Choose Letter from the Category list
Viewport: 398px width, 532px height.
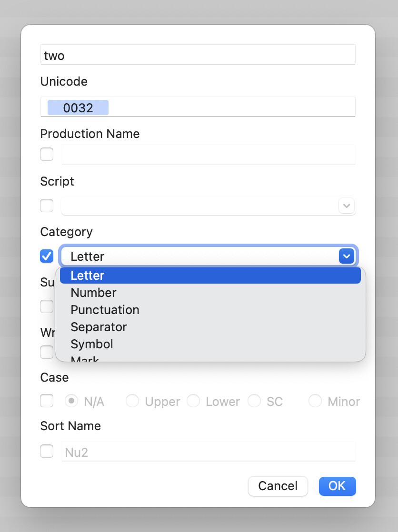(x=88, y=276)
